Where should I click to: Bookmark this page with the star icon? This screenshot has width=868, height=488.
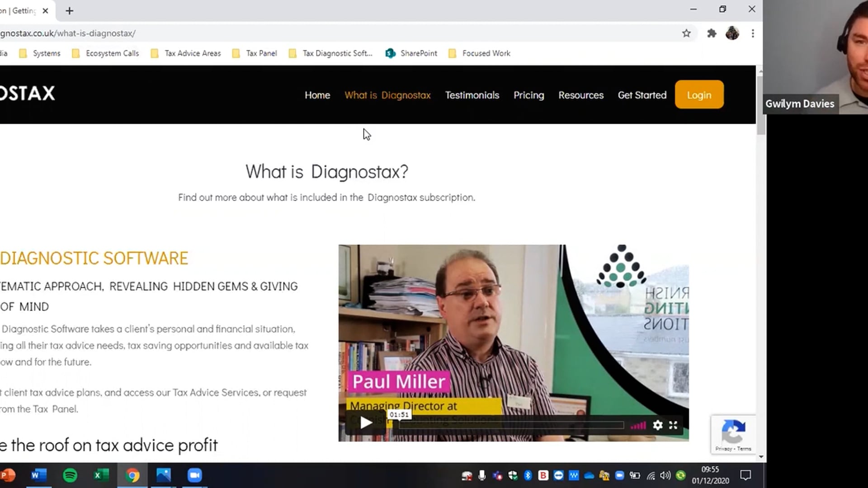686,33
